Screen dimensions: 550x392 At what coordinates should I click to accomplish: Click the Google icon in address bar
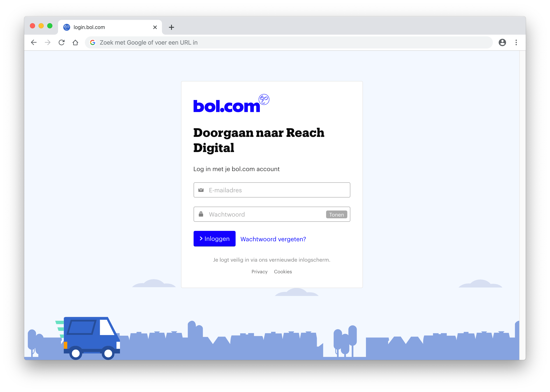(x=93, y=42)
